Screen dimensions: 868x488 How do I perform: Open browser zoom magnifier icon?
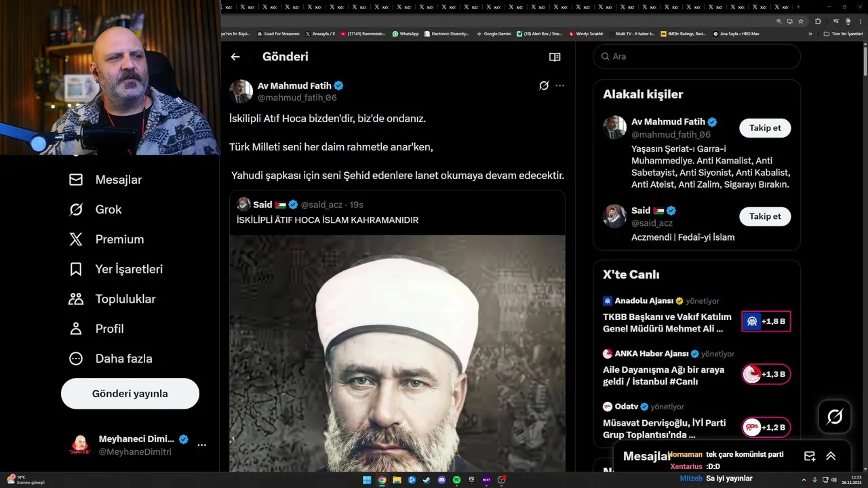tap(779, 21)
